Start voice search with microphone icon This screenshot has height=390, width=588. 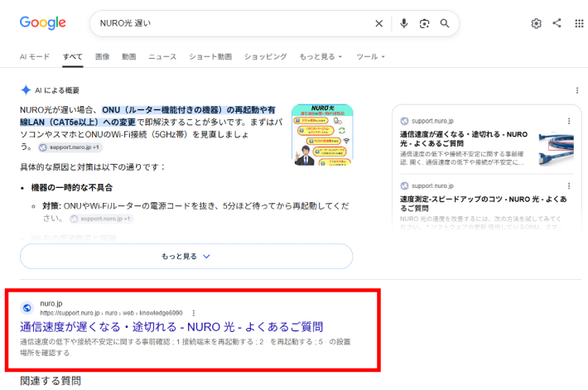(x=403, y=23)
